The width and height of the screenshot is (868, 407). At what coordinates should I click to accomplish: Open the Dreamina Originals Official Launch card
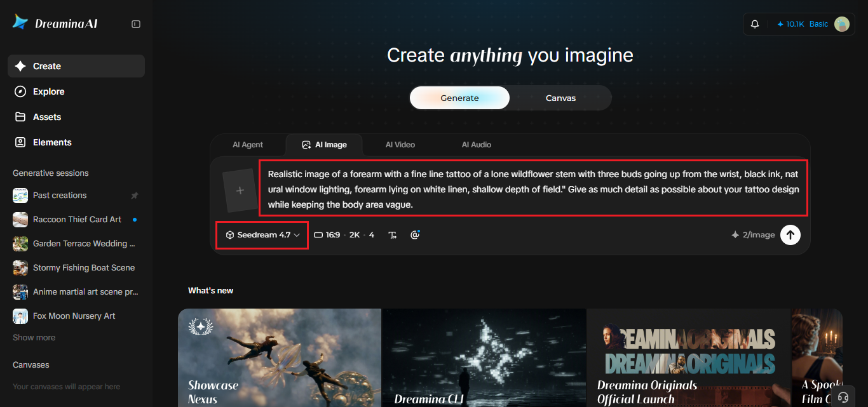coord(689,357)
